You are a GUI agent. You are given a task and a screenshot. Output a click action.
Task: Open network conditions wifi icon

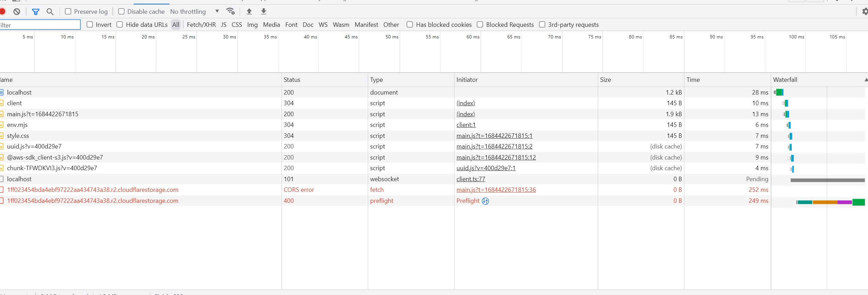(230, 11)
